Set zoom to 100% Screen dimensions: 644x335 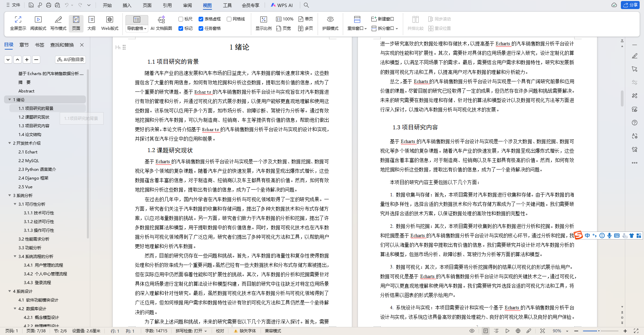click(x=285, y=19)
